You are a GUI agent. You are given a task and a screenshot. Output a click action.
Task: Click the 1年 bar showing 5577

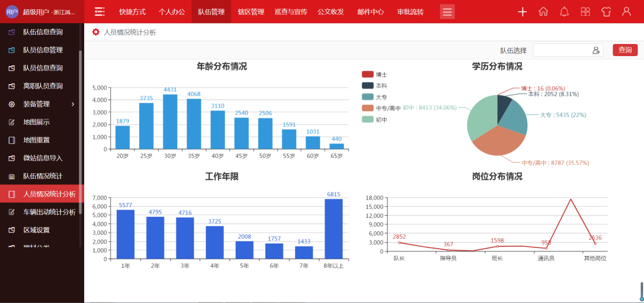125,234
